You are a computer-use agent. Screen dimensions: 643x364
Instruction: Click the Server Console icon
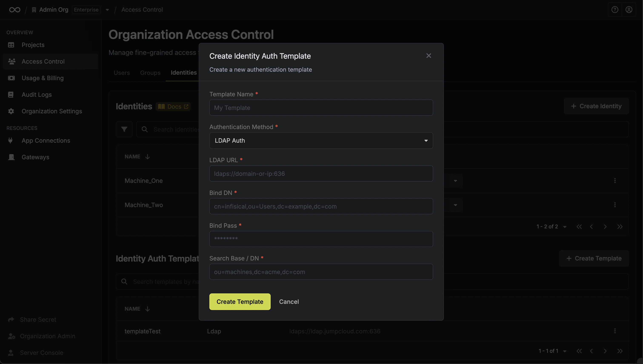pyautogui.click(x=11, y=353)
